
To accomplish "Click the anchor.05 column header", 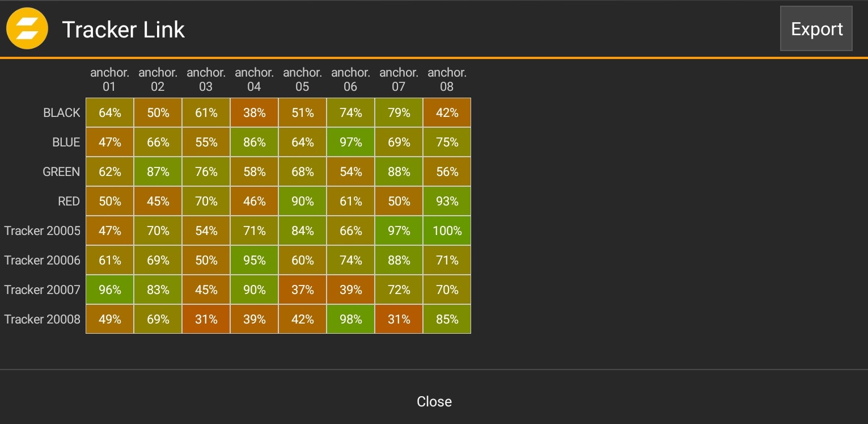I will tap(302, 79).
